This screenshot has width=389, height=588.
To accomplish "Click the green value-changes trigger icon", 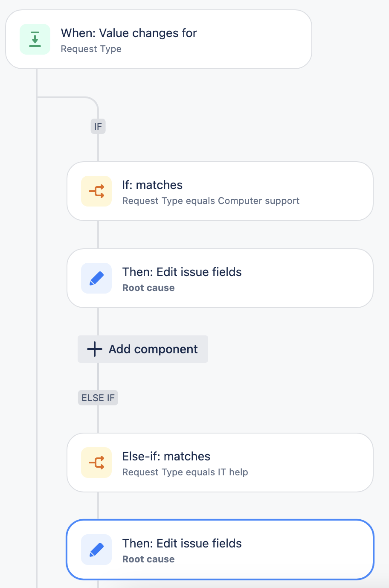I will point(35,39).
